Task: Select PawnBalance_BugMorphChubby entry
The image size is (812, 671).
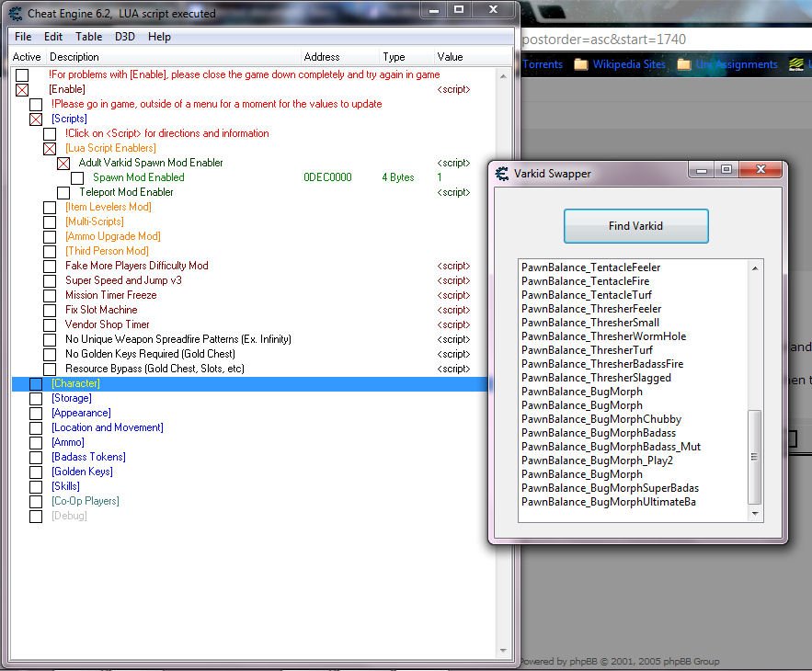Action: 601,419
